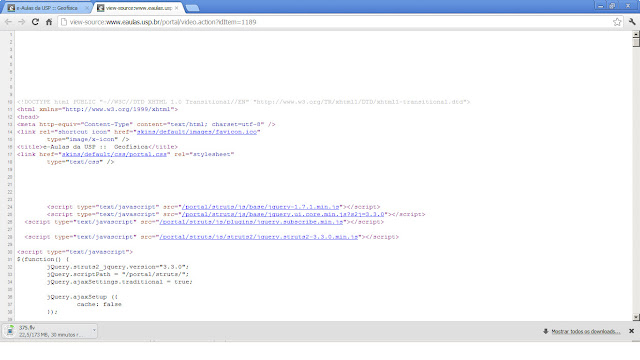
Task: Open the jquery.subscribe.min.js link
Action: tap(251, 222)
